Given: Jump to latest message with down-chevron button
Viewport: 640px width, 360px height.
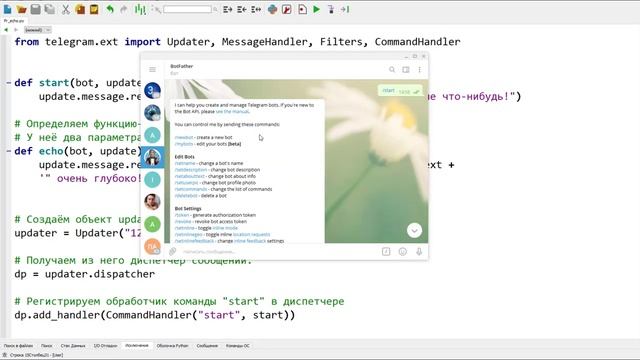Looking at the screenshot, I should click(414, 231).
